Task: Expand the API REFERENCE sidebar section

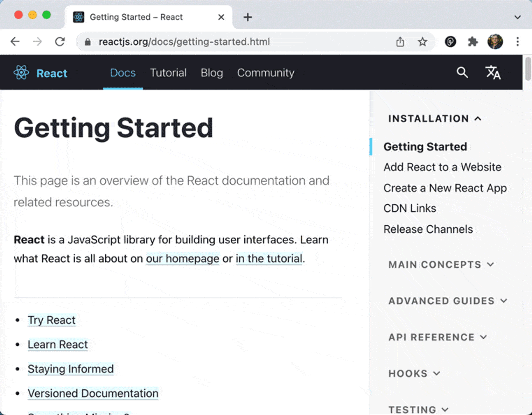Action: pos(438,337)
